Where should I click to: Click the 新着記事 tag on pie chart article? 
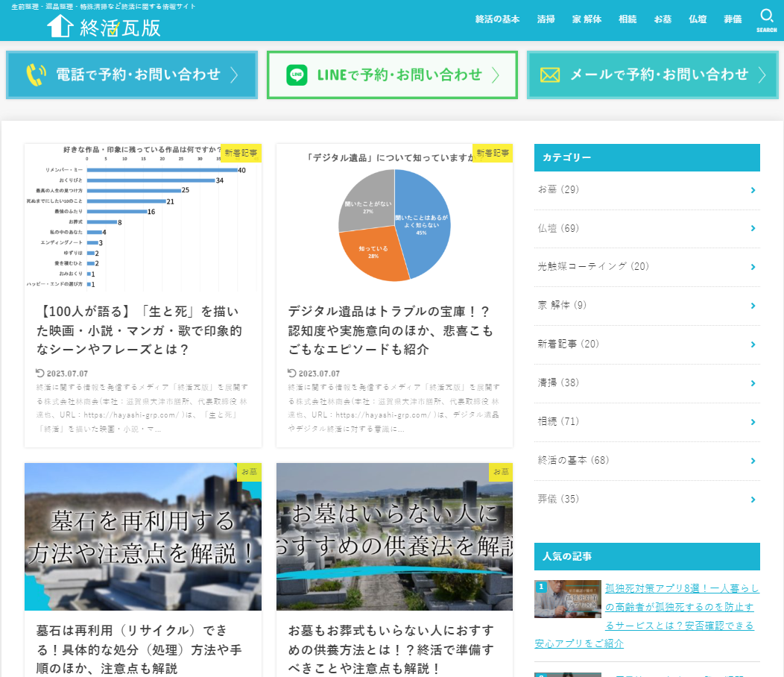coord(493,153)
